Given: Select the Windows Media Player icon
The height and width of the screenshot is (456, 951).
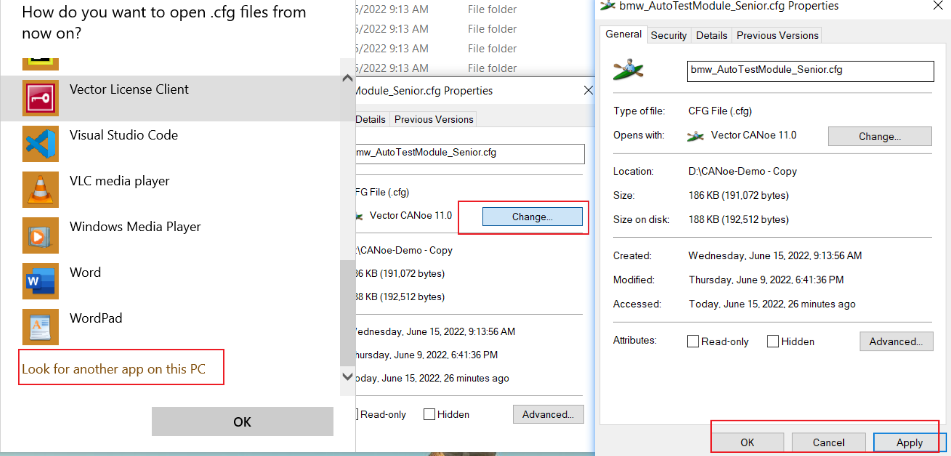Looking at the screenshot, I should [41, 235].
